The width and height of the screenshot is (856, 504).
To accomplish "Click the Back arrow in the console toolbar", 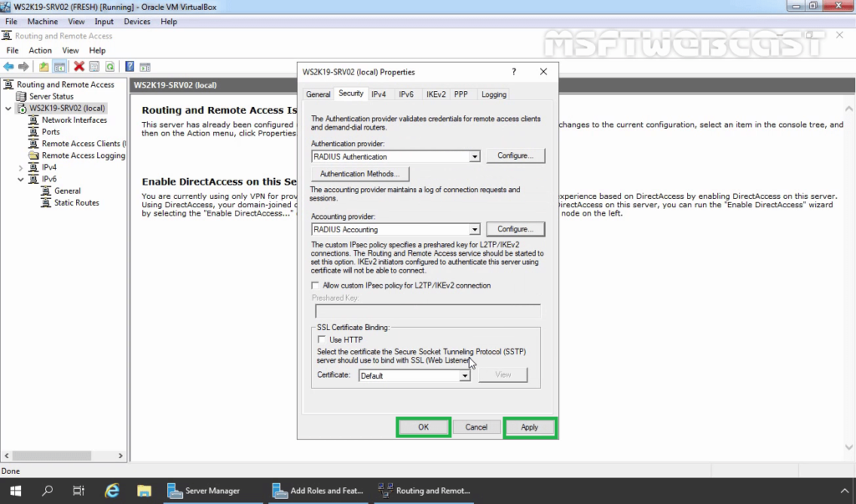I will click(8, 67).
